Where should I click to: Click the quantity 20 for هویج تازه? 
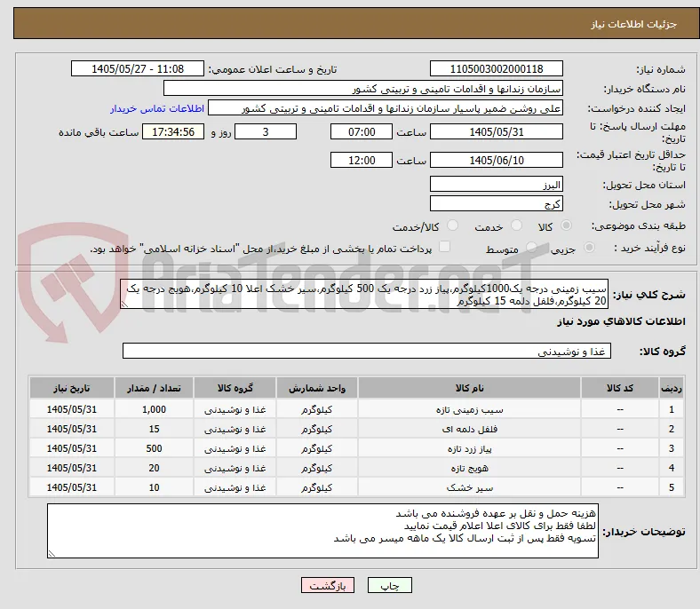(x=154, y=469)
